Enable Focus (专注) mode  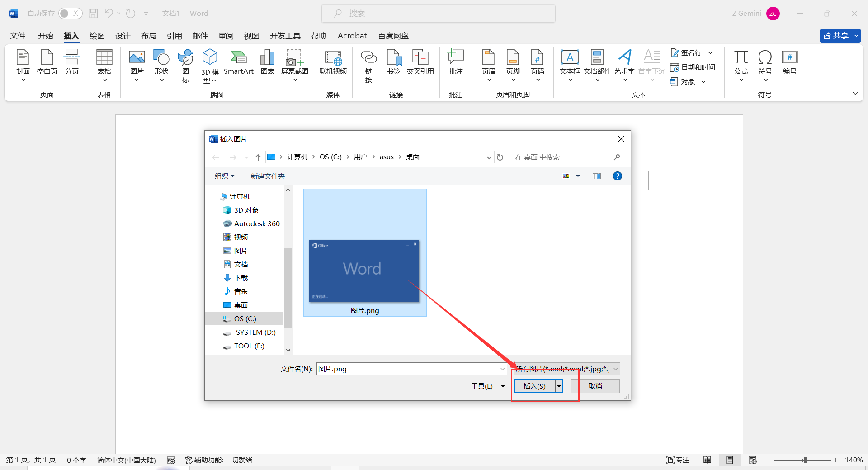(x=678, y=460)
